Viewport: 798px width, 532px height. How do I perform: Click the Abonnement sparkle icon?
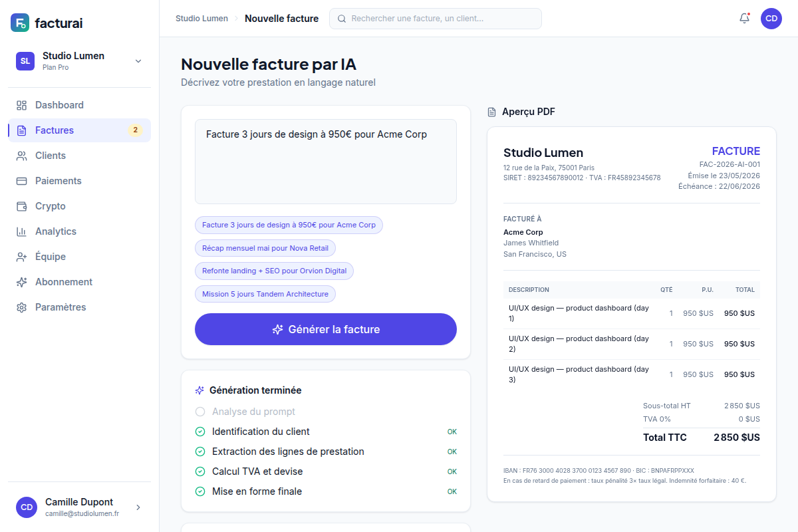pyautogui.click(x=22, y=282)
